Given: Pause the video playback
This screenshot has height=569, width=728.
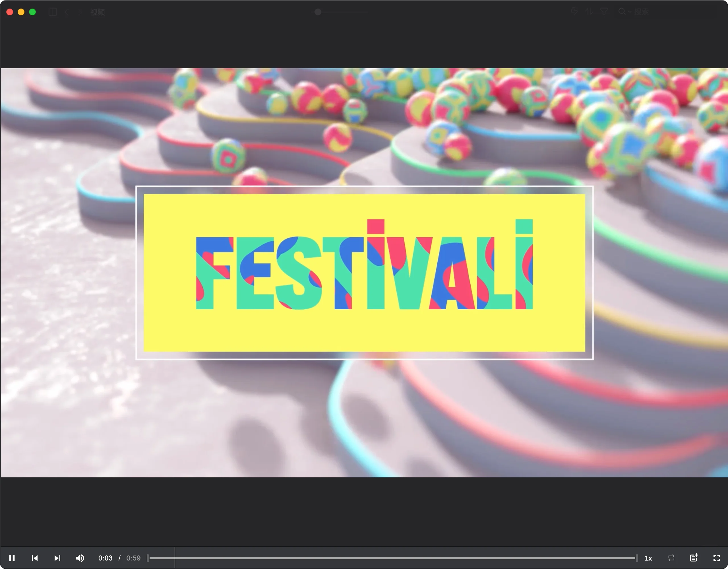Looking at the screenshot, I should [12, 558].
